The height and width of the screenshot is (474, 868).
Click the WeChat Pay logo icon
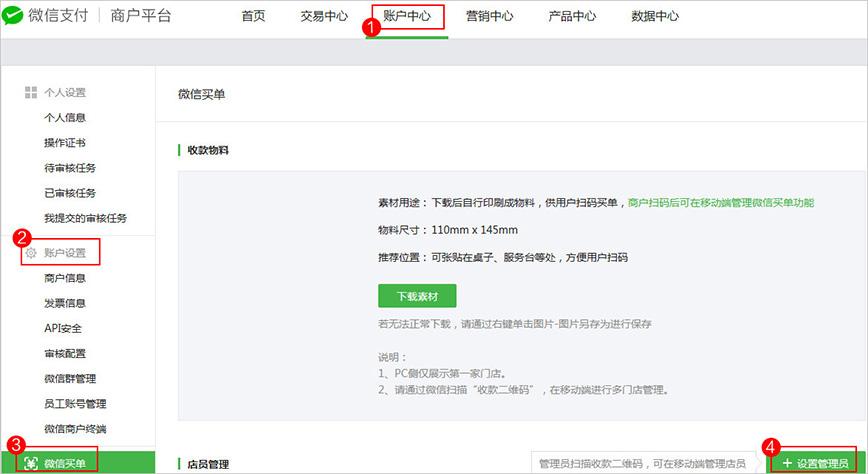coord(14,16)
